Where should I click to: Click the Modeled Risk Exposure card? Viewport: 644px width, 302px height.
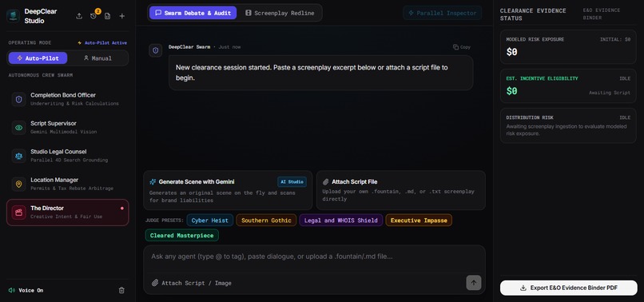tap(568, 47)
